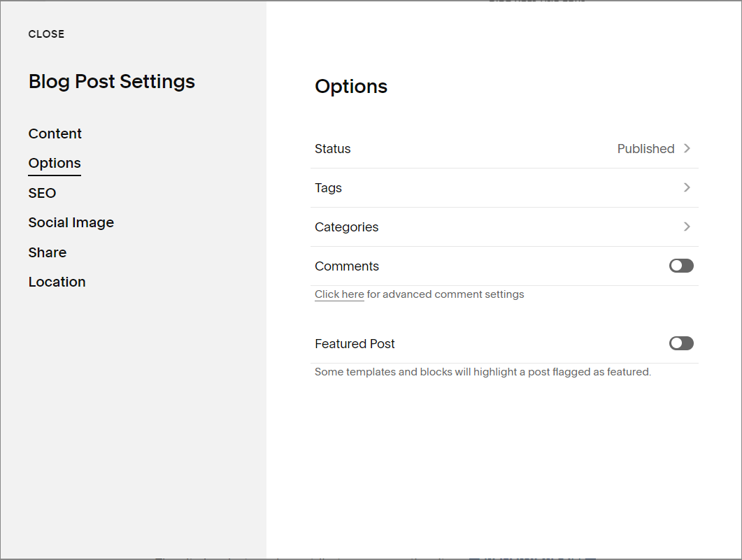
Task: Click the Blog Post Settings heading
Action: pos(111,82)
